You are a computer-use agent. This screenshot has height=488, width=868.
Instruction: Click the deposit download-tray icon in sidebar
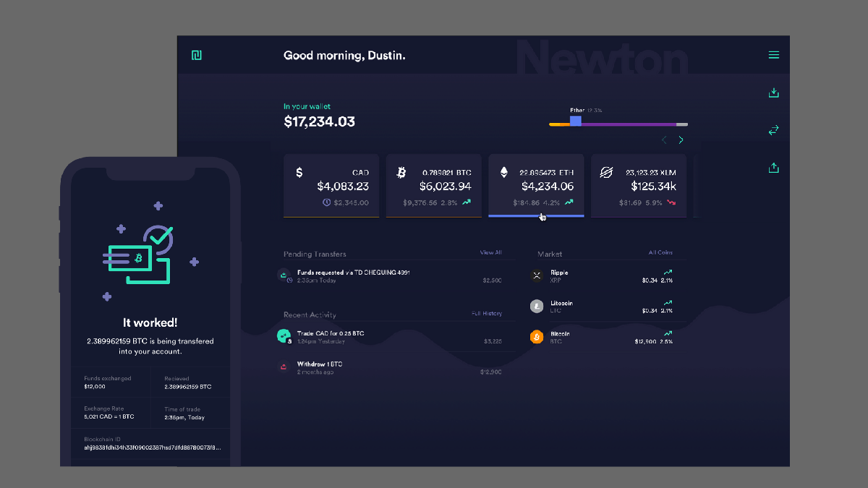(x=773, y=93)
